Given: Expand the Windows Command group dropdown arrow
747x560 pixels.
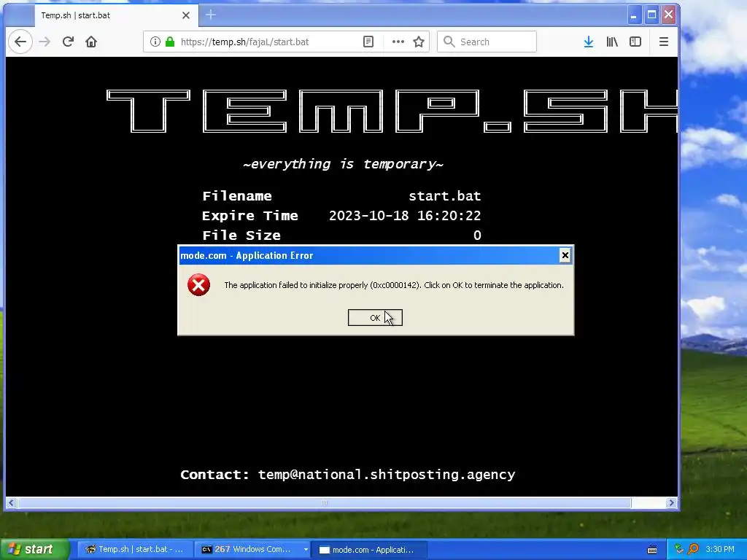Looking at the screenshot, I should point(306,550).
